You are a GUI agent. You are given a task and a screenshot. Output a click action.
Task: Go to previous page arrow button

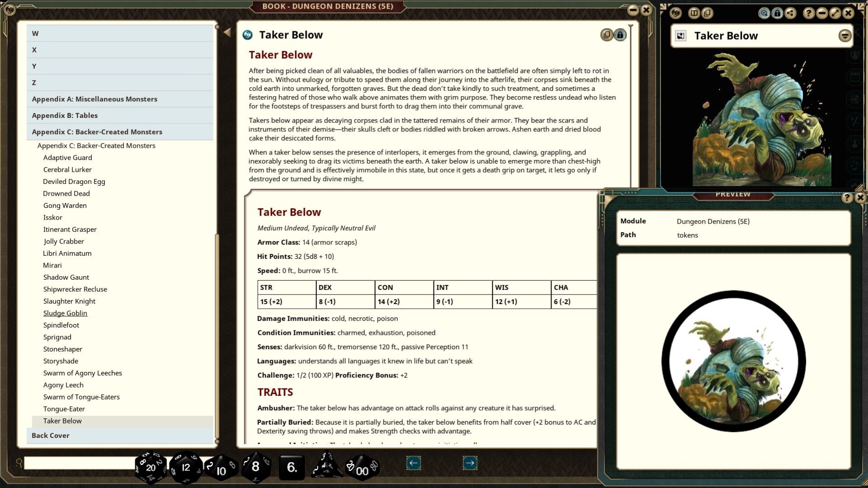[x=413, y=463]
